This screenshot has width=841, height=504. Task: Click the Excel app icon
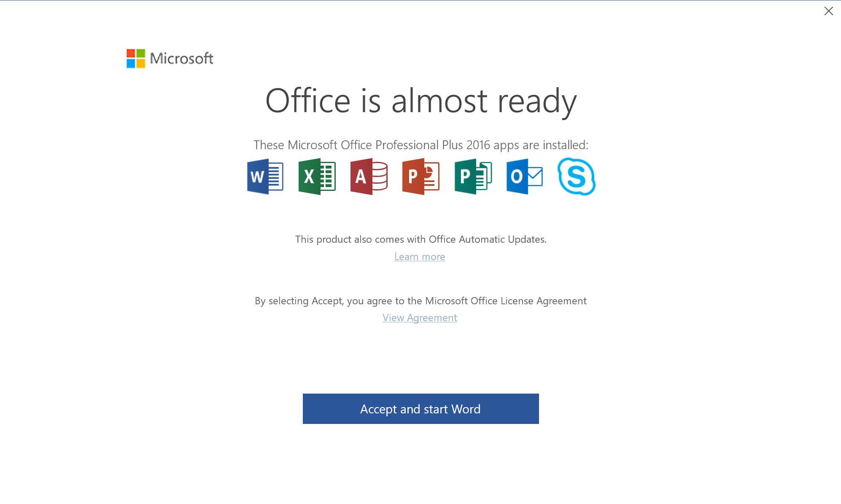tap(317, 177)
